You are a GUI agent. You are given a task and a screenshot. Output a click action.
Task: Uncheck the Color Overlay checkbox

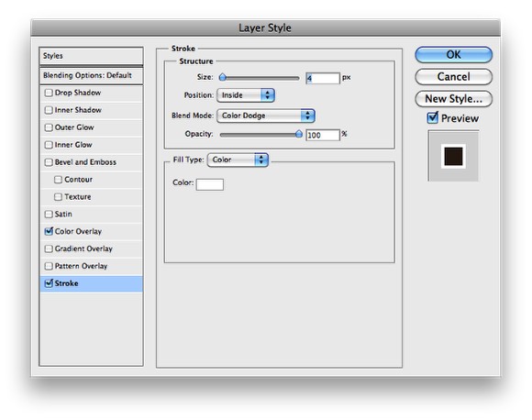coord(49,231)
